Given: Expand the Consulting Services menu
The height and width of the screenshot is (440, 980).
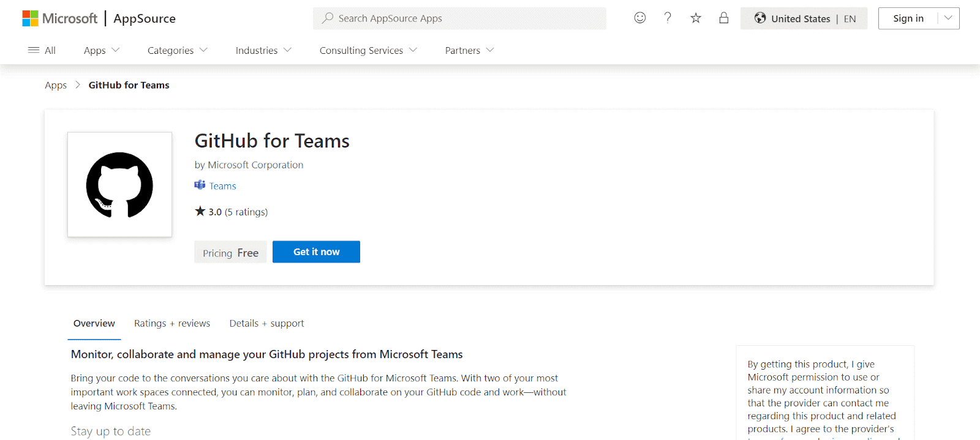Looking at the screenshot, I should 368,50.
